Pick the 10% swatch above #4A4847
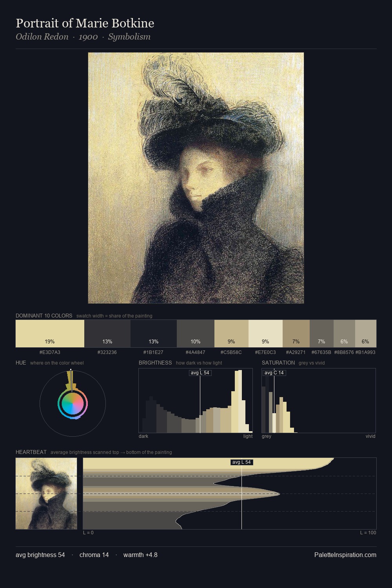Screen dimensions: 392x588 point(196,334)
